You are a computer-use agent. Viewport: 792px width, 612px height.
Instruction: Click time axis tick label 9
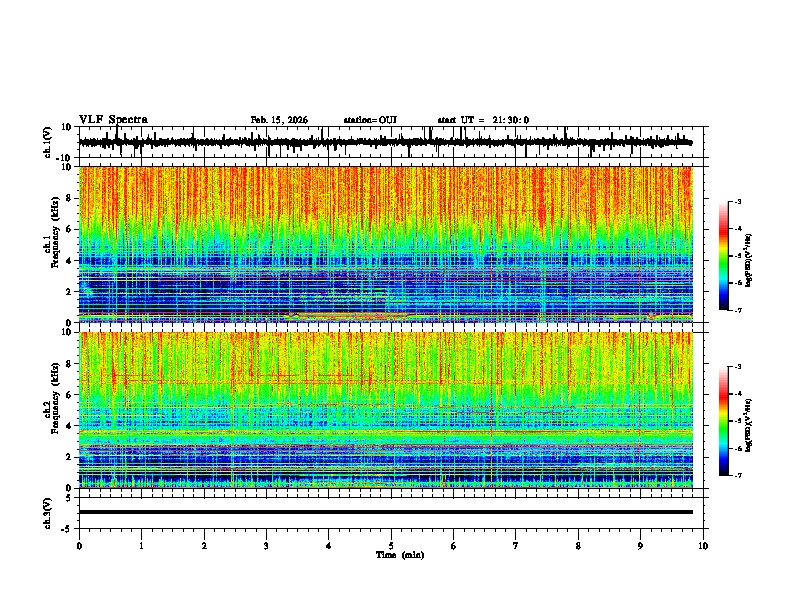point(640,546)
